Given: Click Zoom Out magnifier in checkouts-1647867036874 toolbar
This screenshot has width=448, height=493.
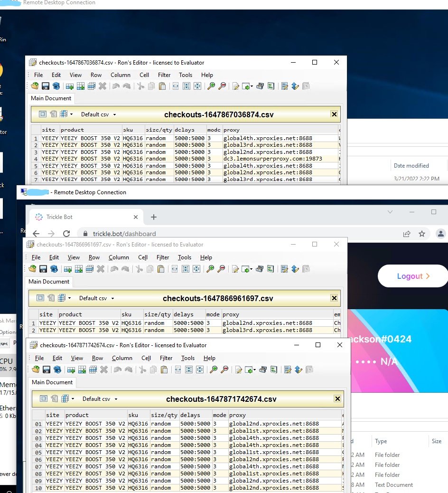Looking at the screenshot, I should tap(222, 86).
